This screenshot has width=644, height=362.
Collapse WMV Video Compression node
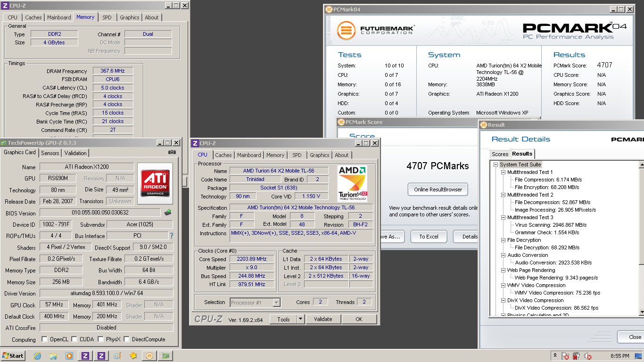(x=503, y=285)
